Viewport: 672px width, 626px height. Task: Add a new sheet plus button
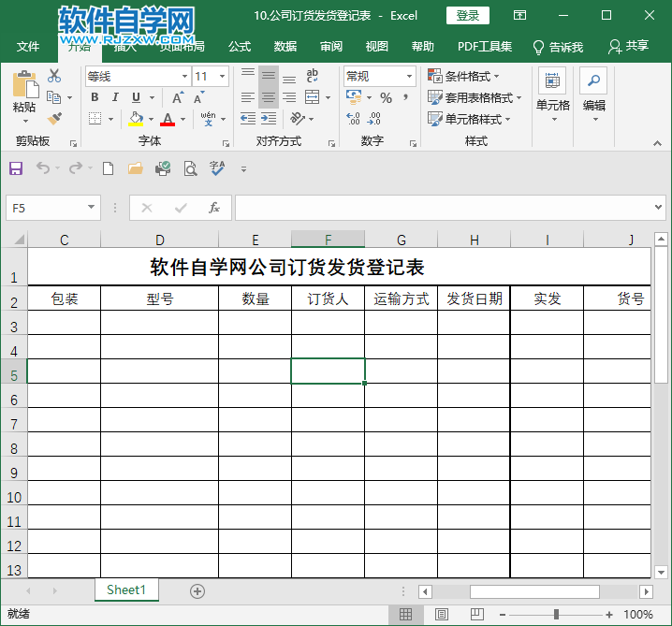[x=197, y=591]
